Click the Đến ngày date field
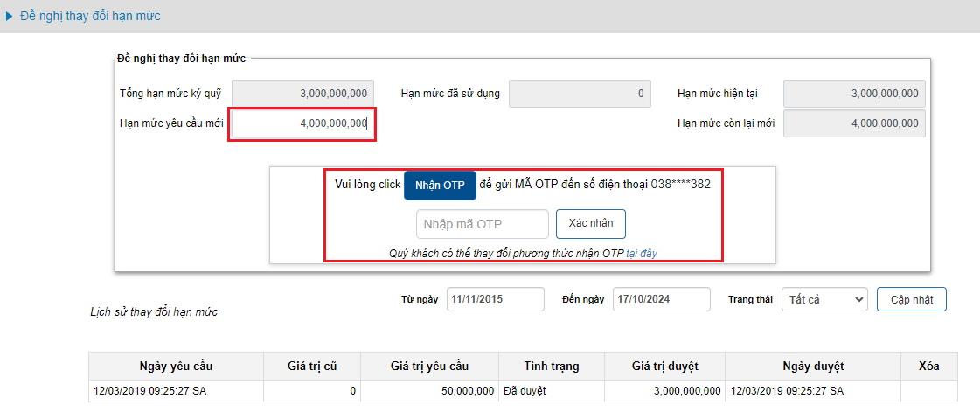 click(661, 299)
